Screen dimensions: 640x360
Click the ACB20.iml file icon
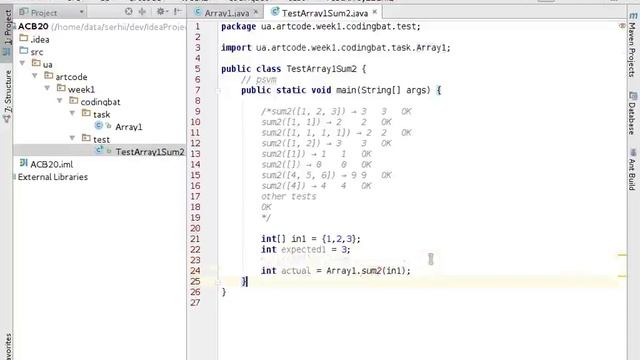pyautogui.click(x=24, y=163)
